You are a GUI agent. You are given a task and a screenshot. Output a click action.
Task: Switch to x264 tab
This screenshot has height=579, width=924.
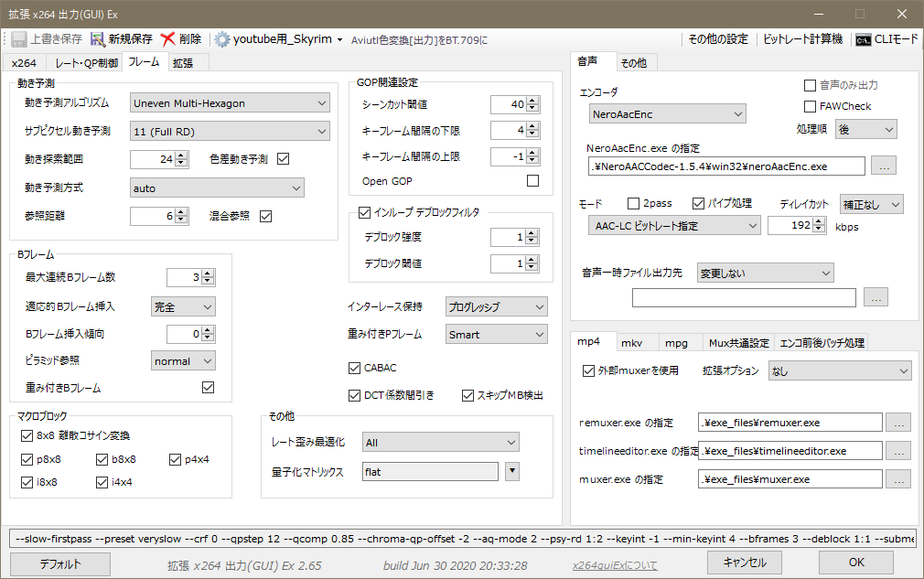pyautogui.click(x=24, y=62)
